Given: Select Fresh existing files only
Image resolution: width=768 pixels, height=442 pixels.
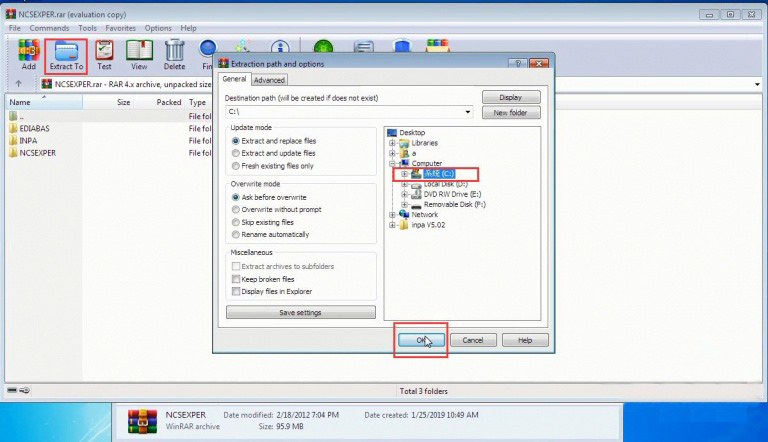Looking at the screenshot, I should click(236, 166).
